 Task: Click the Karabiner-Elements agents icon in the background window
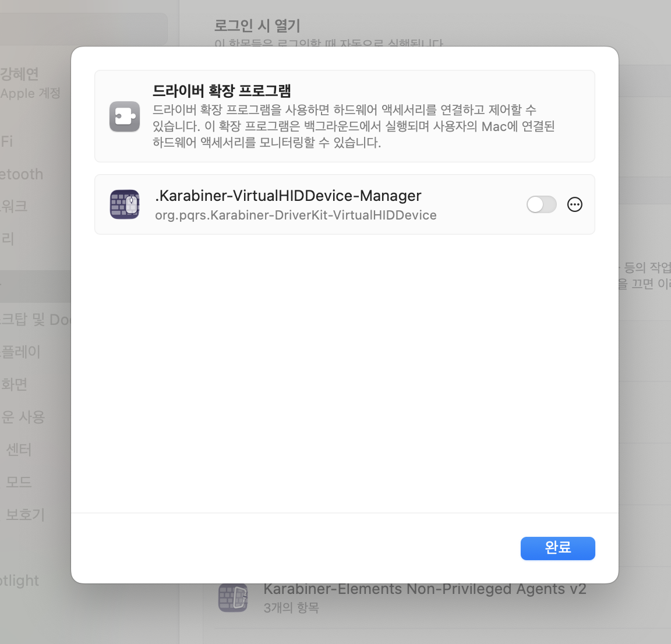pyautogui.click(x=233, y=597)
